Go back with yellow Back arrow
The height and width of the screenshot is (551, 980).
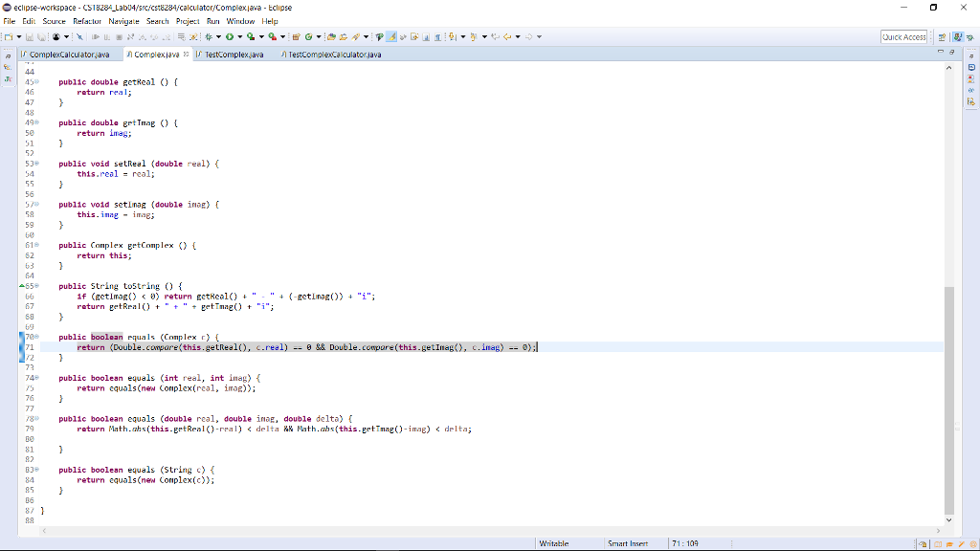507,37
